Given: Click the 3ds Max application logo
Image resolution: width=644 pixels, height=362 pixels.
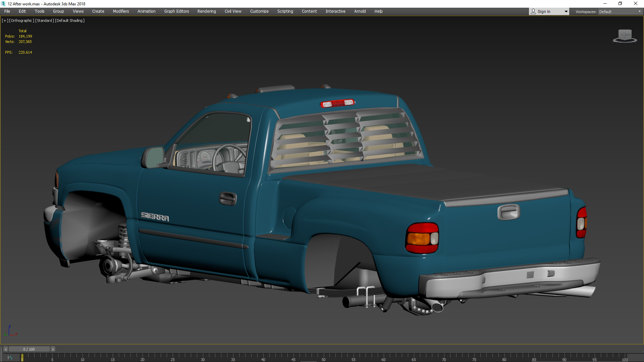Looking at the screenshot, I should click(x=3, y=4).
